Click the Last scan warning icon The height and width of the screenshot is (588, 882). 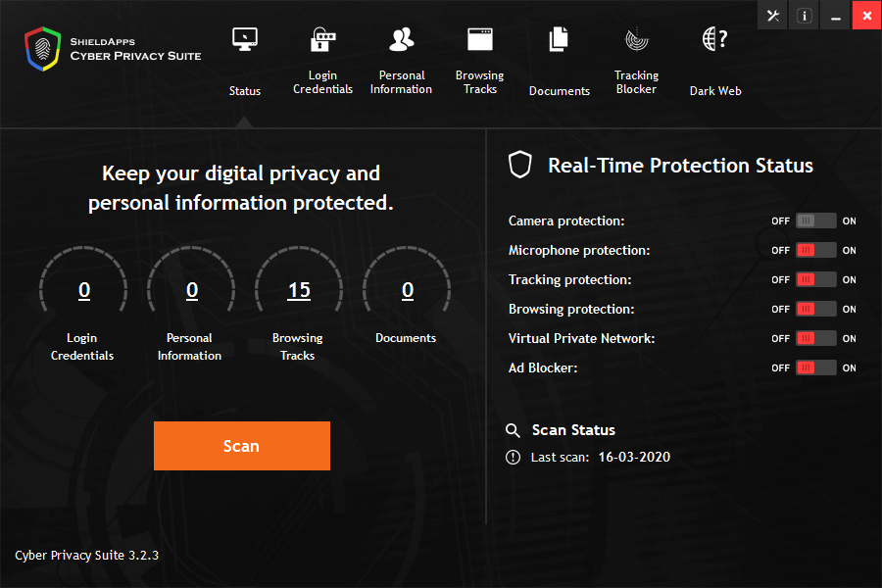pyautogui.click(x=513, y=457)
